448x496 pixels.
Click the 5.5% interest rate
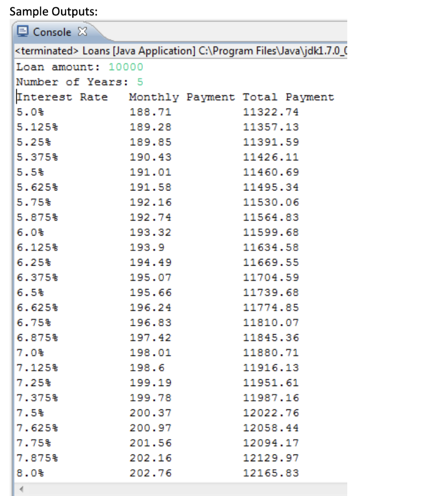click(x=30, y=172)
